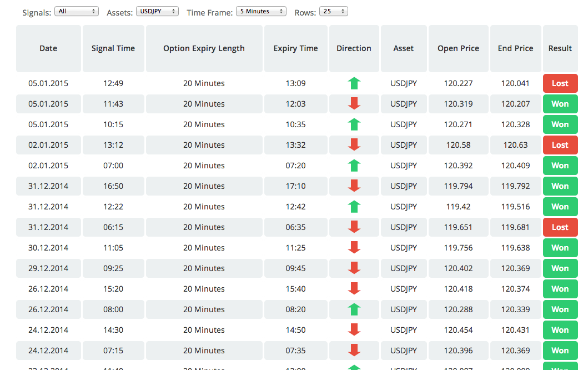Click the Signal Time column header
588x370 pixels.
(113, 48)
